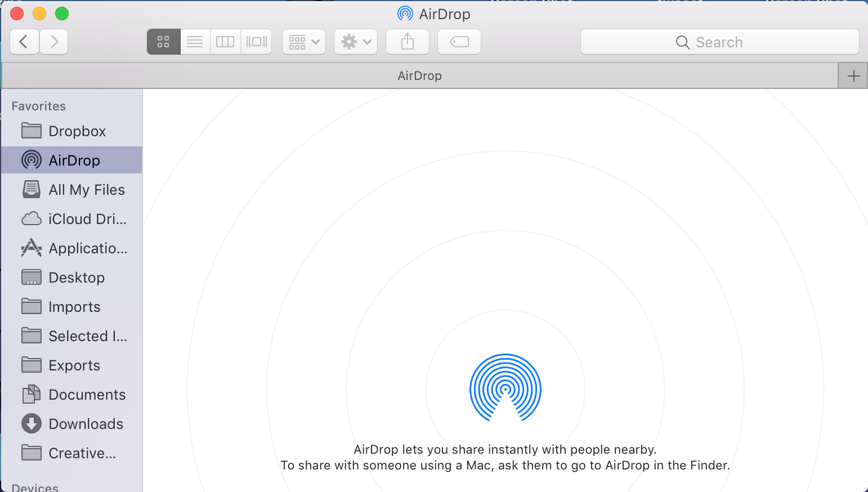868x492 pixels.
Task: Open iCloud Drive from sidebar
Action: 71,219
